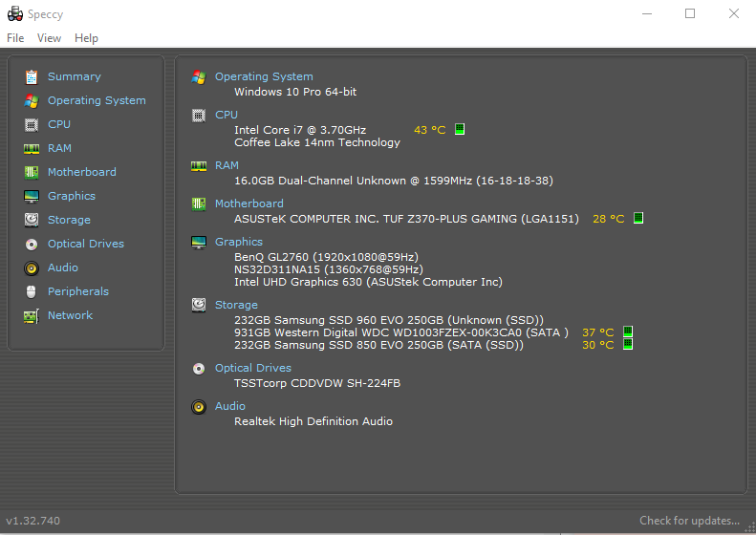Click the motherboard temperature indicator beside 28 °C
The width and height of the screenshot is (756, 535).
point(638,218)
